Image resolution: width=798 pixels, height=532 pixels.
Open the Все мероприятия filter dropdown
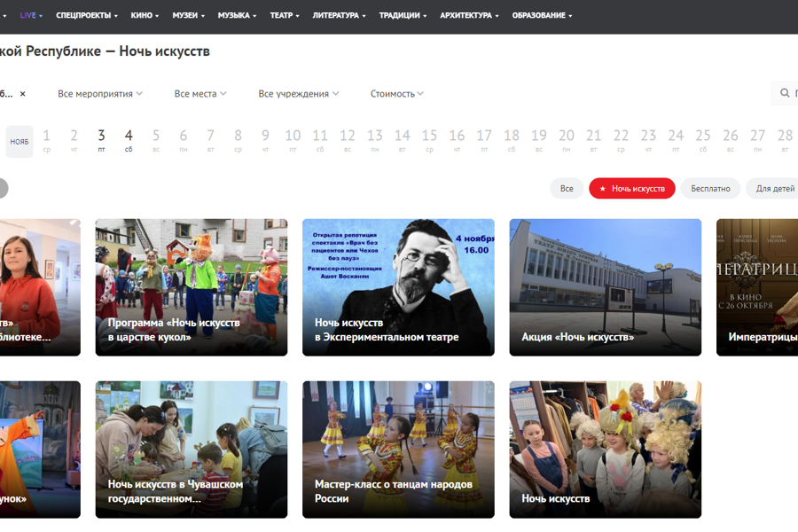click(x=100, y=94)
